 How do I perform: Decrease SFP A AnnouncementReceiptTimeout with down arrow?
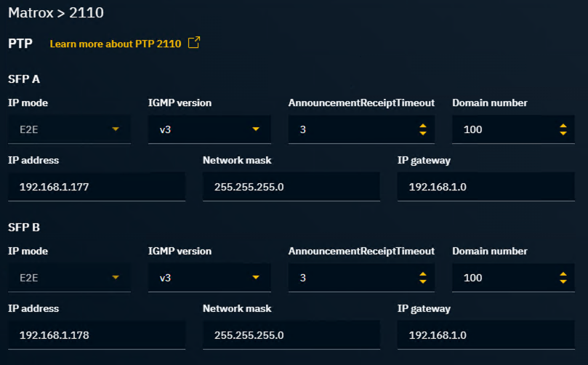click(422, 134)
